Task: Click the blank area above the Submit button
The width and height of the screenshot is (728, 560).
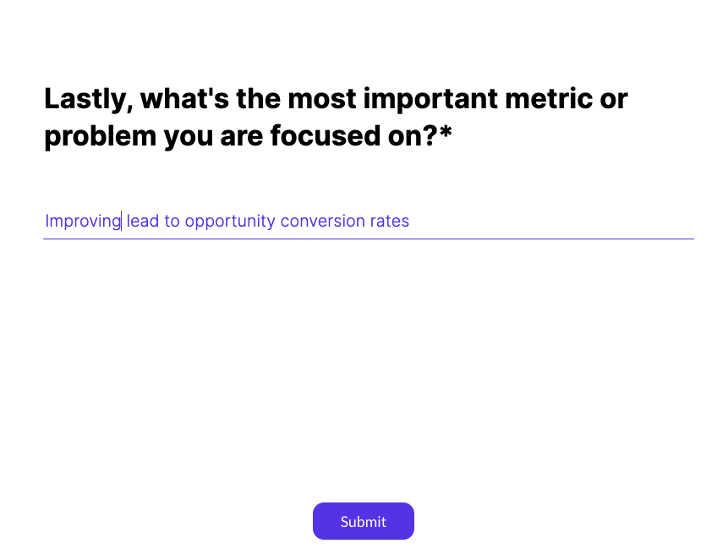Action: [364, 381]
